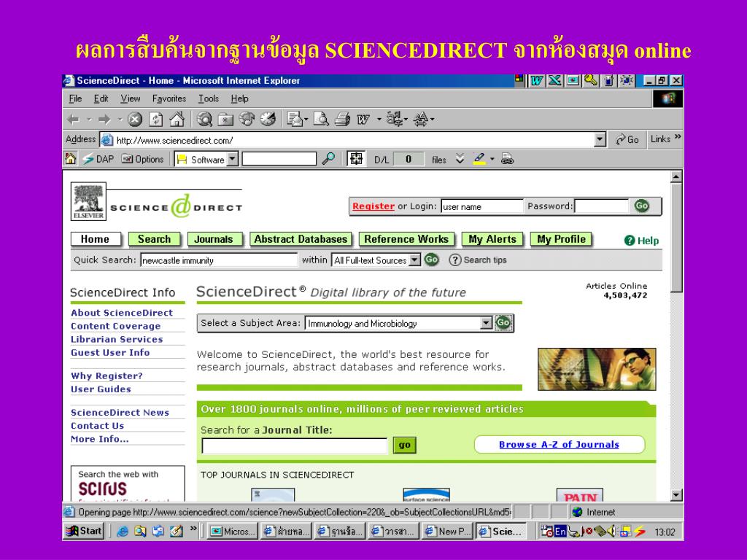Screen dimensions: 747x560
Task: Click the Windows Start button
Action: tap(84, 531)
